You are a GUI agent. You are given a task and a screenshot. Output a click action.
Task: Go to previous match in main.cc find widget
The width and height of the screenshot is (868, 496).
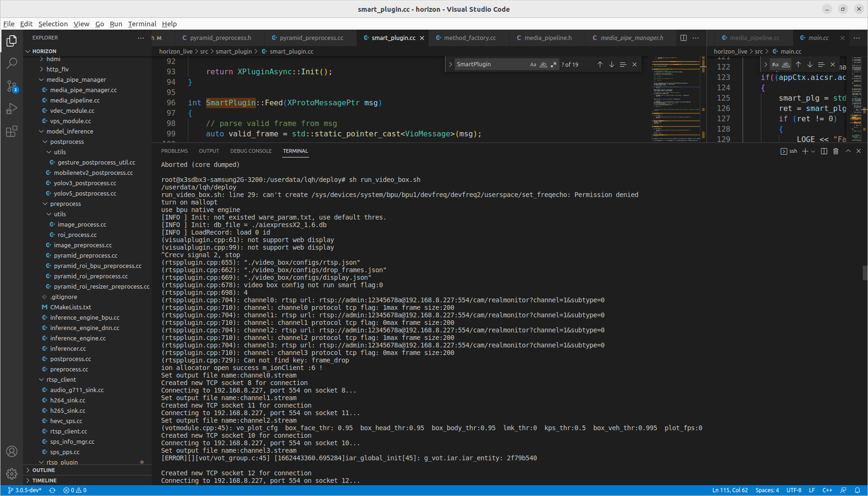pos(798,64)
